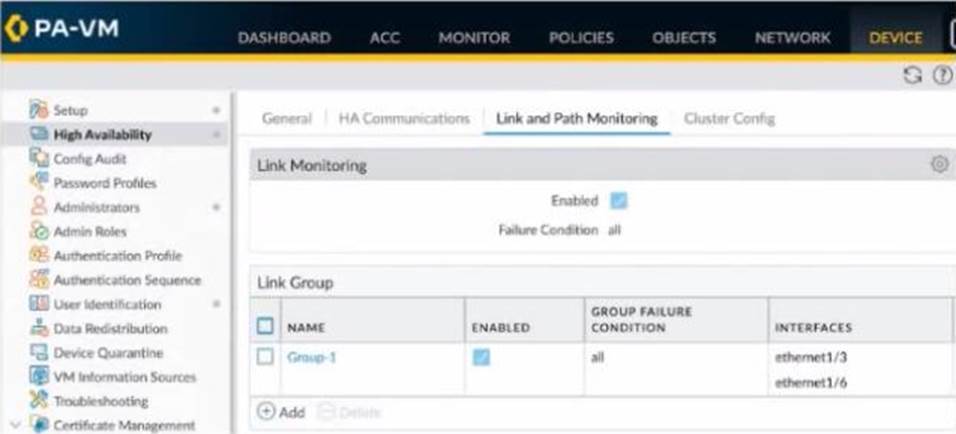
Task: Open the help question mark icon
Action: [x=939, y=76]
